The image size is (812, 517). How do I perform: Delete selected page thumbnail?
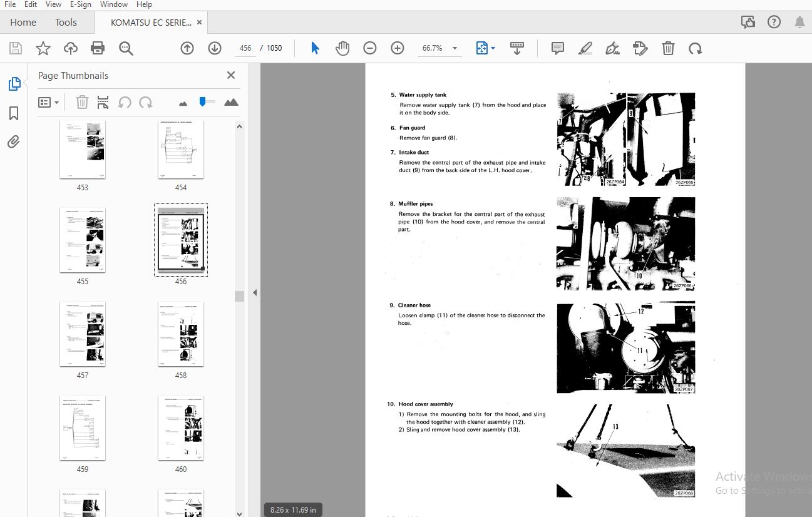82,102
